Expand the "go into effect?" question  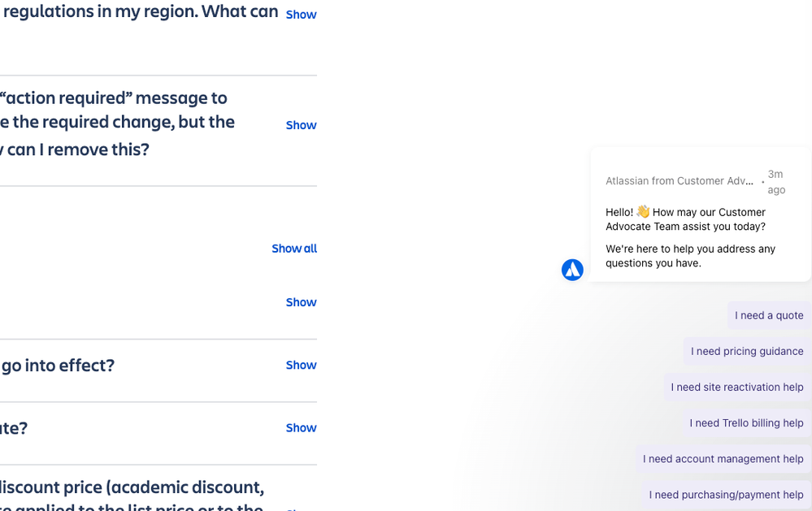pos(301,365)
